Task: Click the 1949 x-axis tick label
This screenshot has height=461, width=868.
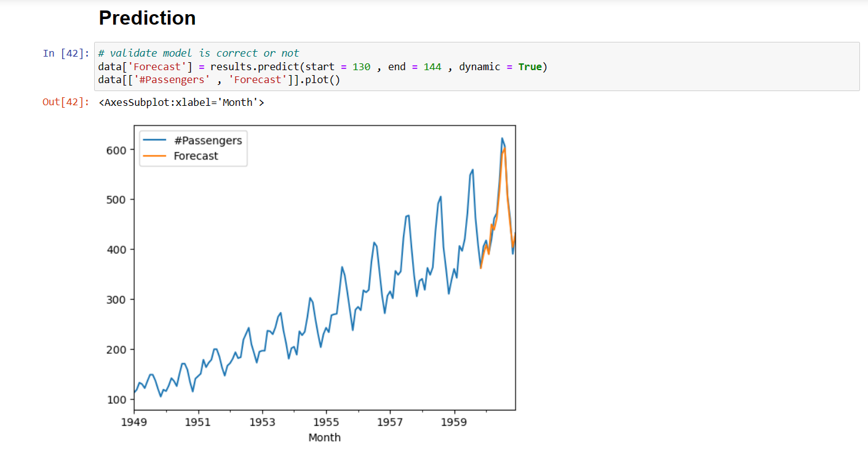Action: (x=134, y=422)
